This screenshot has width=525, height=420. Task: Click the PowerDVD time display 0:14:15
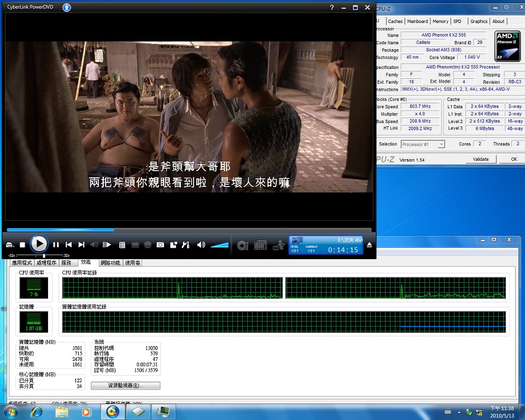pos(343,250)
